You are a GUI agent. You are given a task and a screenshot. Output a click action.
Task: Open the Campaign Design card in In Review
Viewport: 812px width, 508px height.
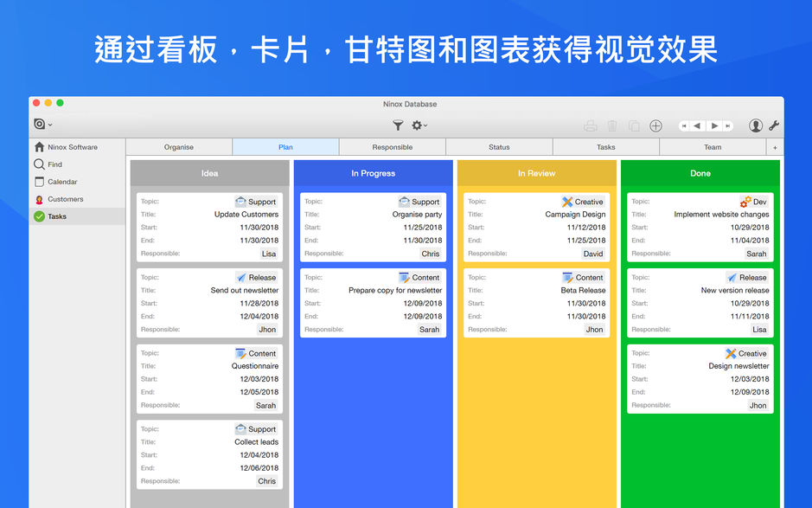coord(536,227)
